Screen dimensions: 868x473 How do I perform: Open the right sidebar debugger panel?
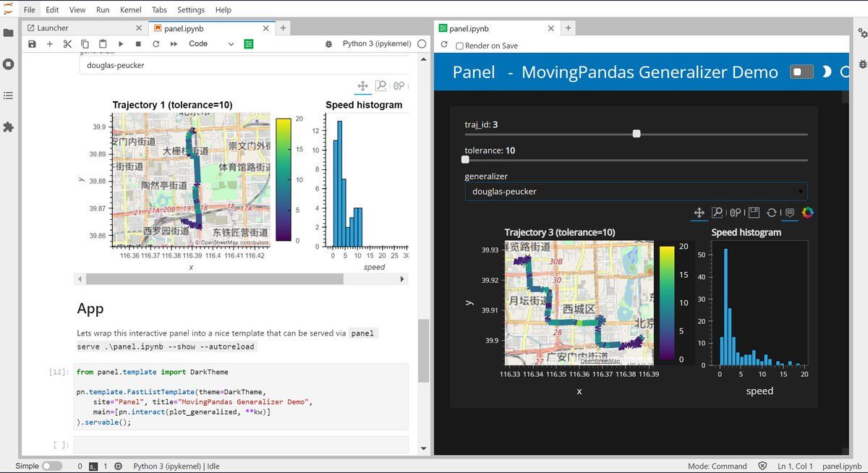(862, 64)
